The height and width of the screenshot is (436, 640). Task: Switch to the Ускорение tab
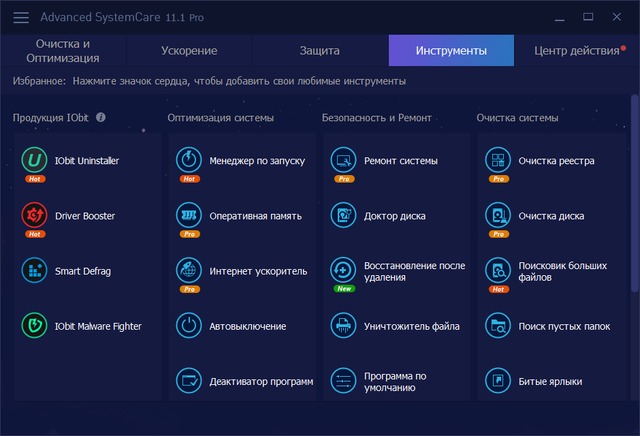click(188, 50)
